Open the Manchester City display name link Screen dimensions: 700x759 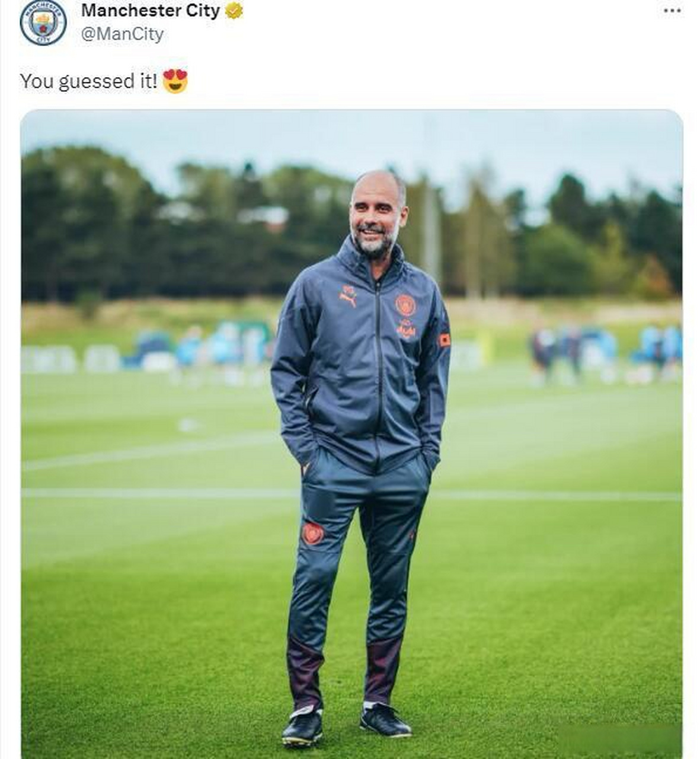tap(150, 11)
